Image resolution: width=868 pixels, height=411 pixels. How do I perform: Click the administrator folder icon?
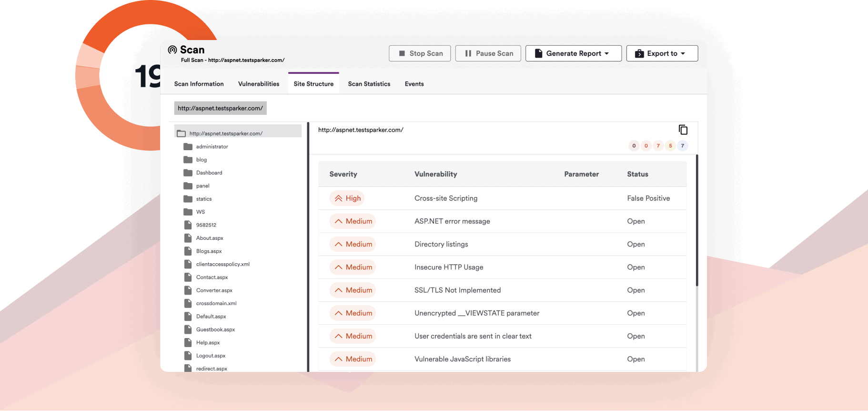coord(188,147)
